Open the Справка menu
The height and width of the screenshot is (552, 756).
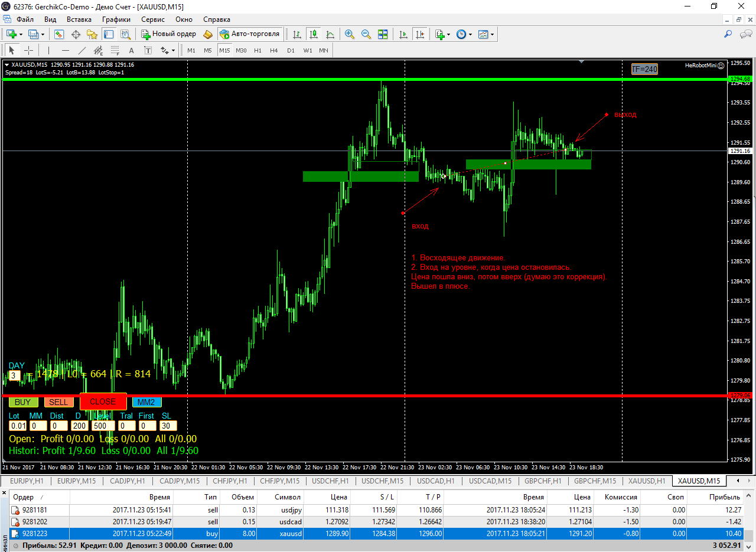217,19
